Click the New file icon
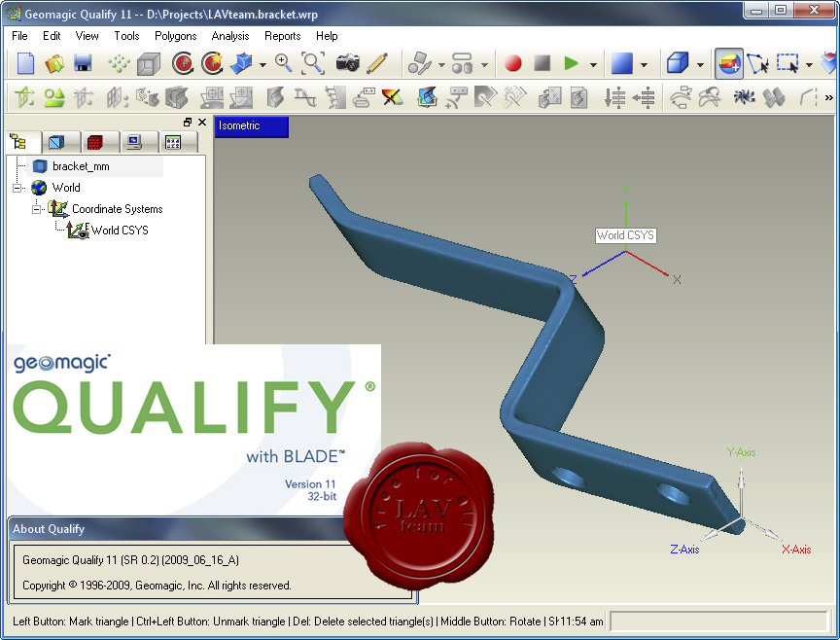This screenshot has width=840, height=640. click(25, 63)
